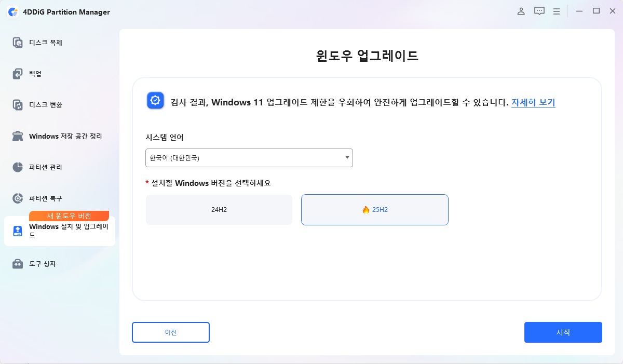623x364 pixels.
Task: Minimize the application window
Action: pos(579,11)
